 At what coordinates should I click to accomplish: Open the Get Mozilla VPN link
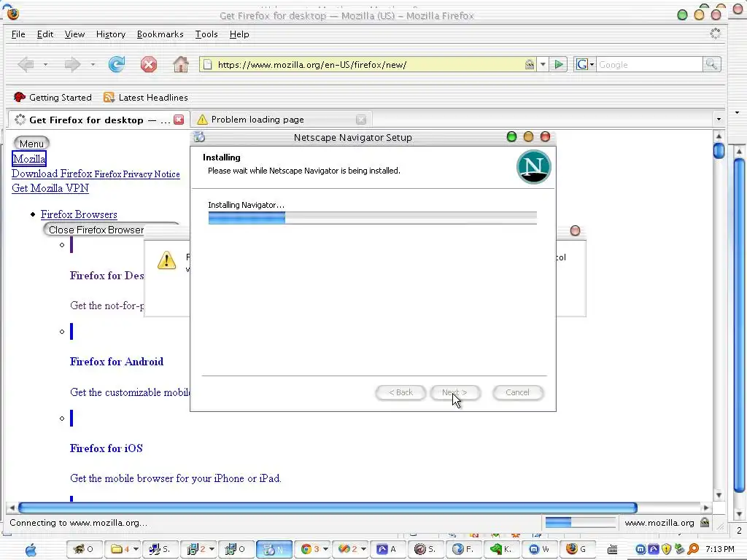pos(50,188)
